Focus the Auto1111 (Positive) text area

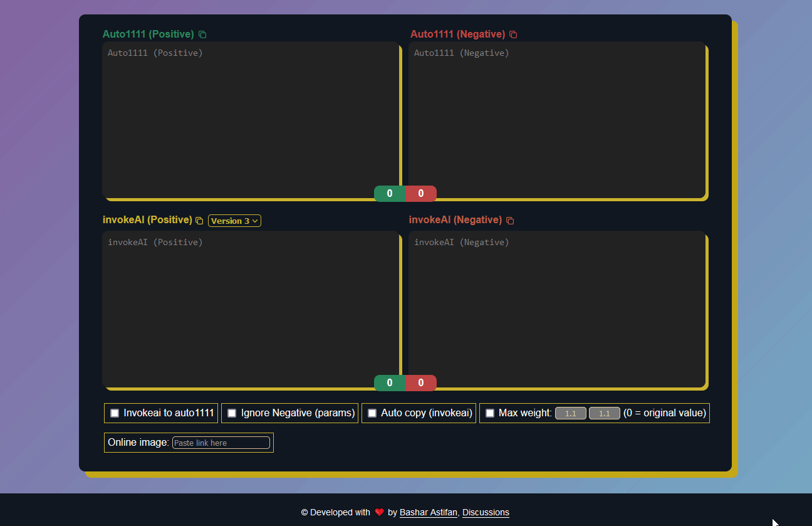point(251,120)
